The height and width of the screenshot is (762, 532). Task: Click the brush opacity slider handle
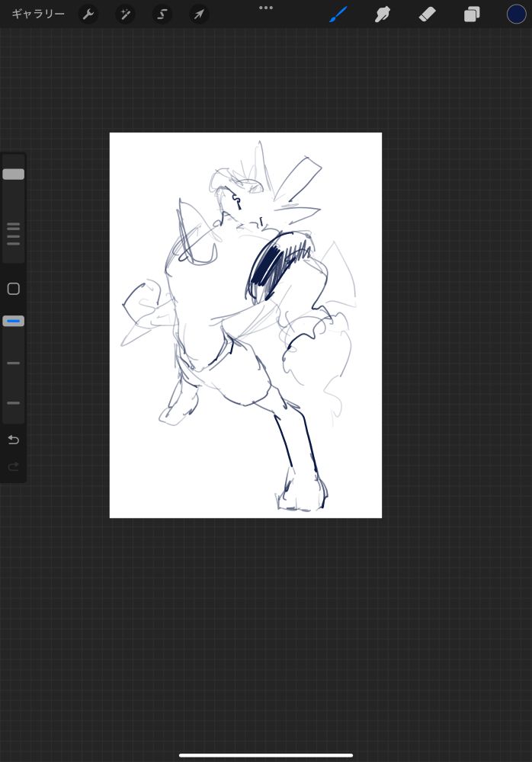pos(13,322)
